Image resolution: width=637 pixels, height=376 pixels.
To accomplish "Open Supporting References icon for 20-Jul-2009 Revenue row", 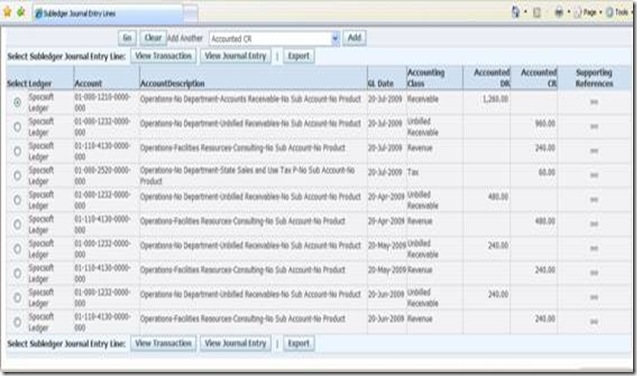I will tap(594, 151).
